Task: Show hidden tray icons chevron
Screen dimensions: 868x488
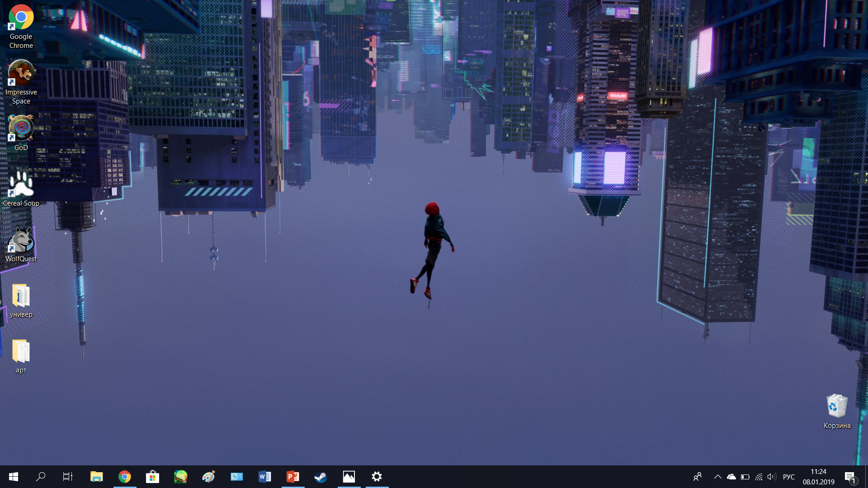Action: click(718, 477)
